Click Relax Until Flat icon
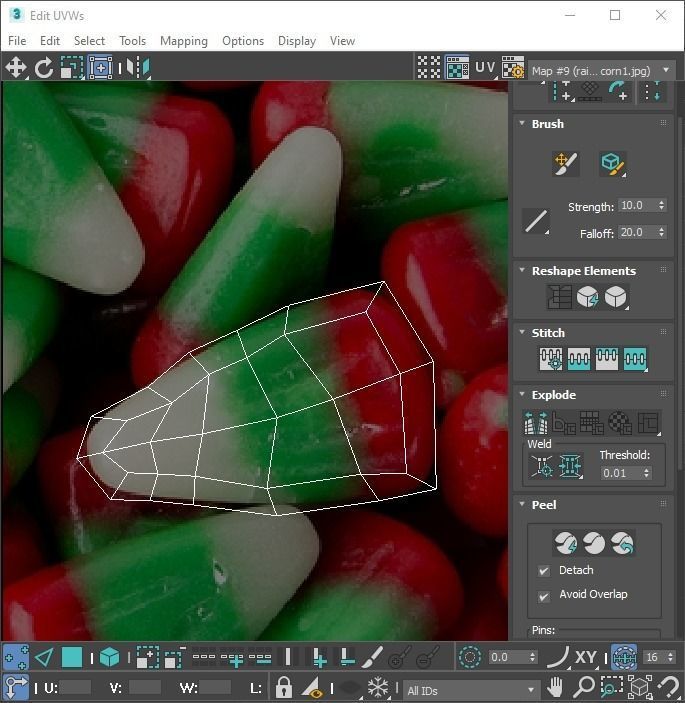 (587, 297)
